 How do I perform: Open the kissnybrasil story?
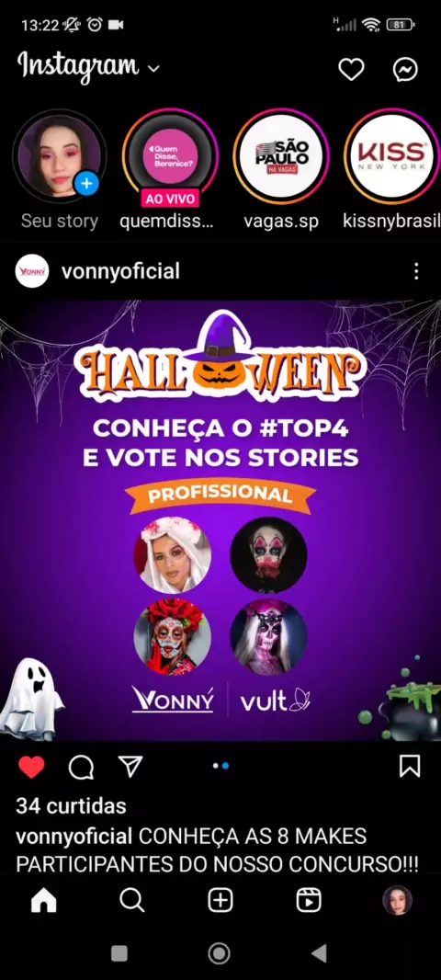[392, 156]
